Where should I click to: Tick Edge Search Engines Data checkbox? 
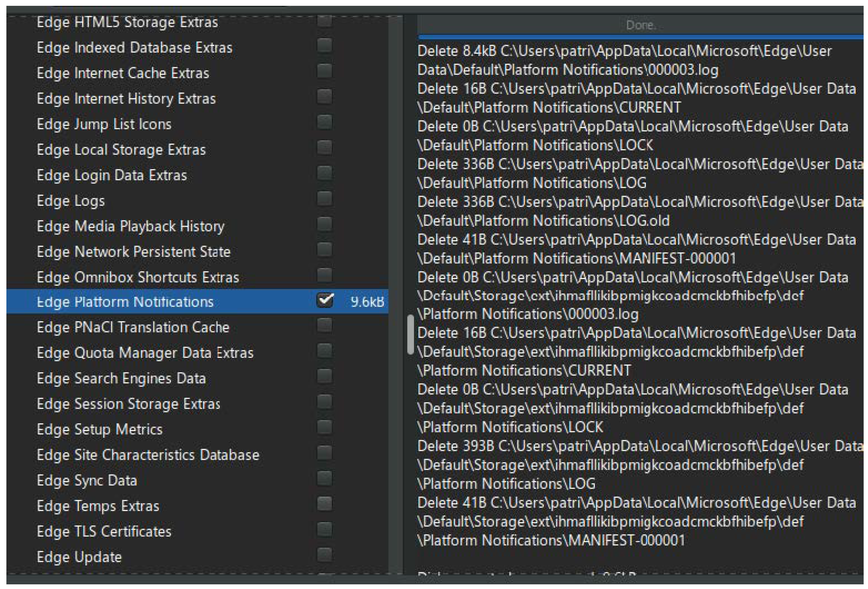pos(325,377)
